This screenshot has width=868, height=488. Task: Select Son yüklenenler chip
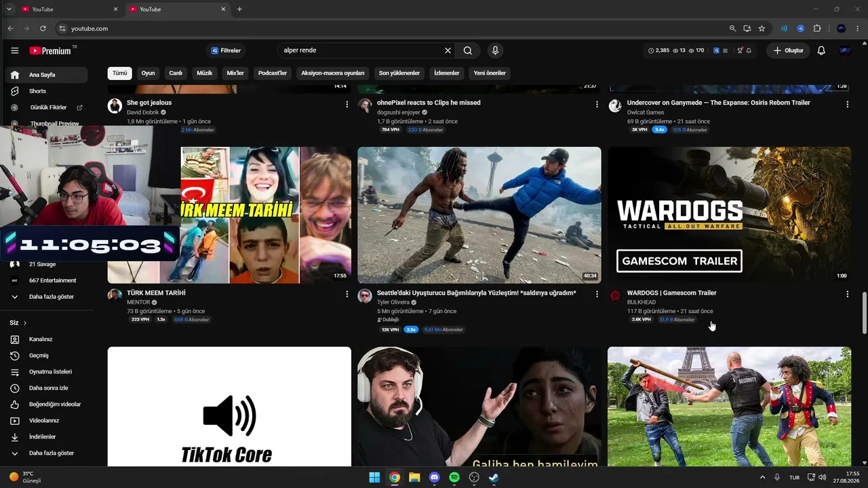coord(399,73)
